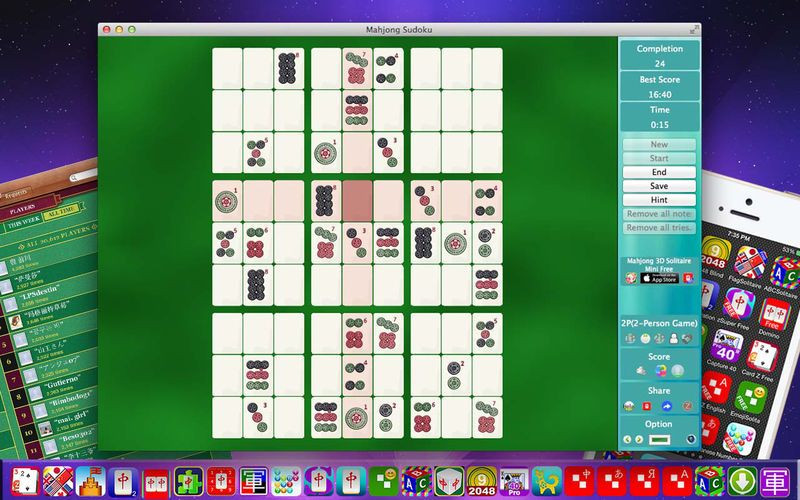Click the single-circle tile in row three

click(x=326, y=153)
